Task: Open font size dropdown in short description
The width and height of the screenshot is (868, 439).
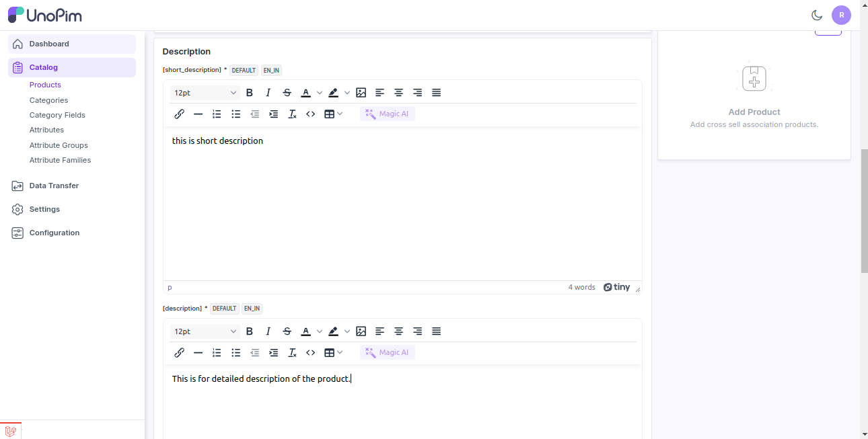Action: tap(205, 93)
